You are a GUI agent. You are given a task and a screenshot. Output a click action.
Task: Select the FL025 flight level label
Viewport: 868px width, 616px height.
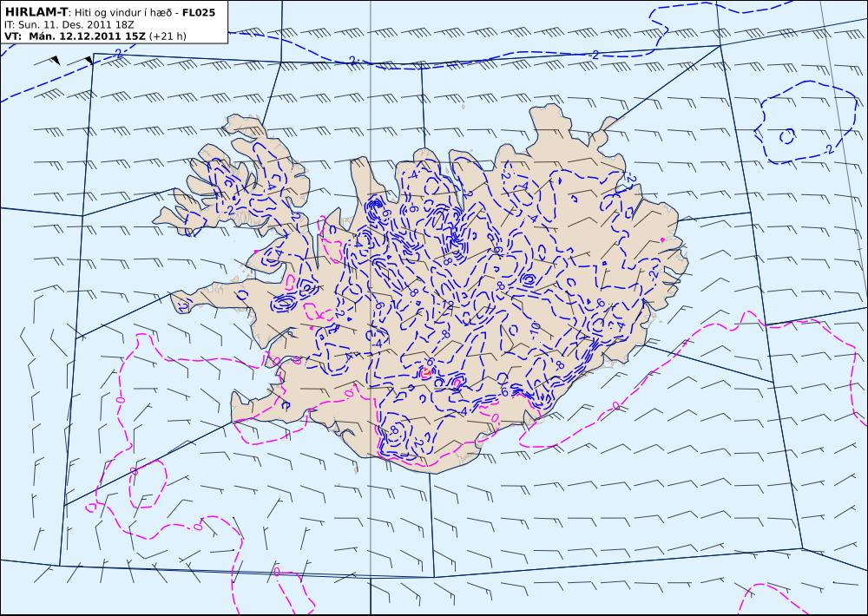198,11
